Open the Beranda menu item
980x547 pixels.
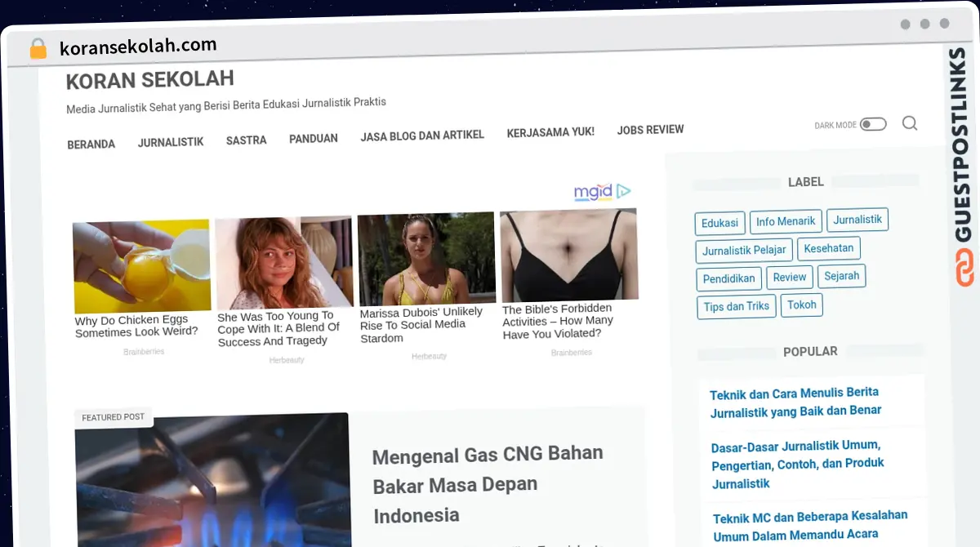pyautogui.click(x=91, y=145)
